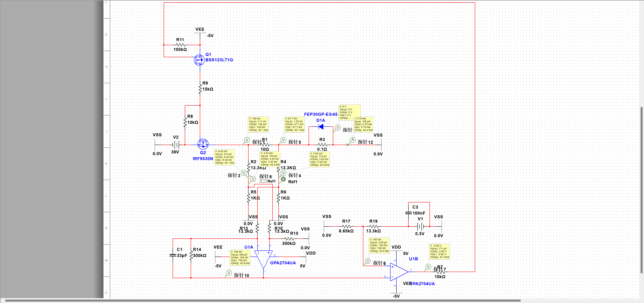Image resolution: width=644 pixels, height=303 pixels.
Task: Click the voltage probe icon of 探针5
Action: (x=283, y=140)
